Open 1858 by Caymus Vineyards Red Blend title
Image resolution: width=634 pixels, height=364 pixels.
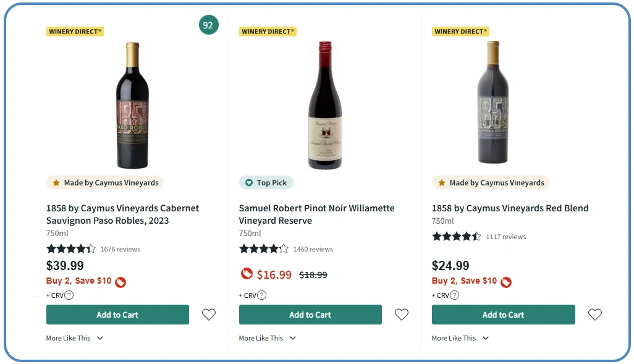click(510, 208)
